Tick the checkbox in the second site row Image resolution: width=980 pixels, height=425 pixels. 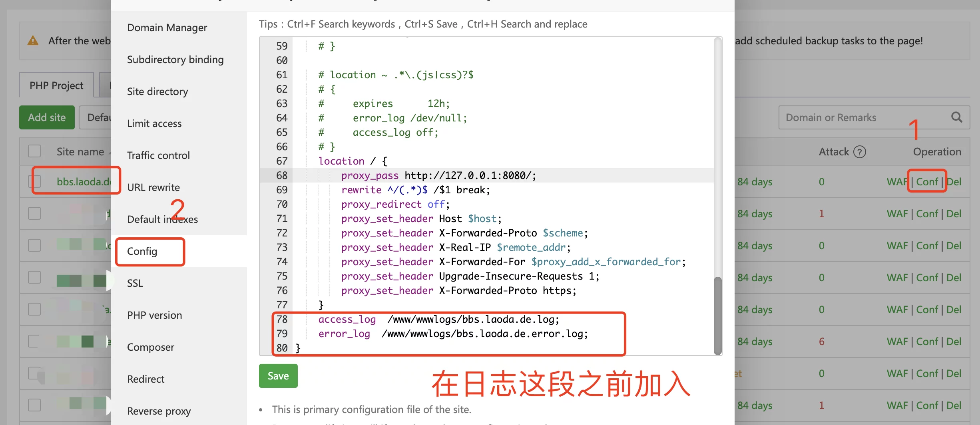point(34,213)
